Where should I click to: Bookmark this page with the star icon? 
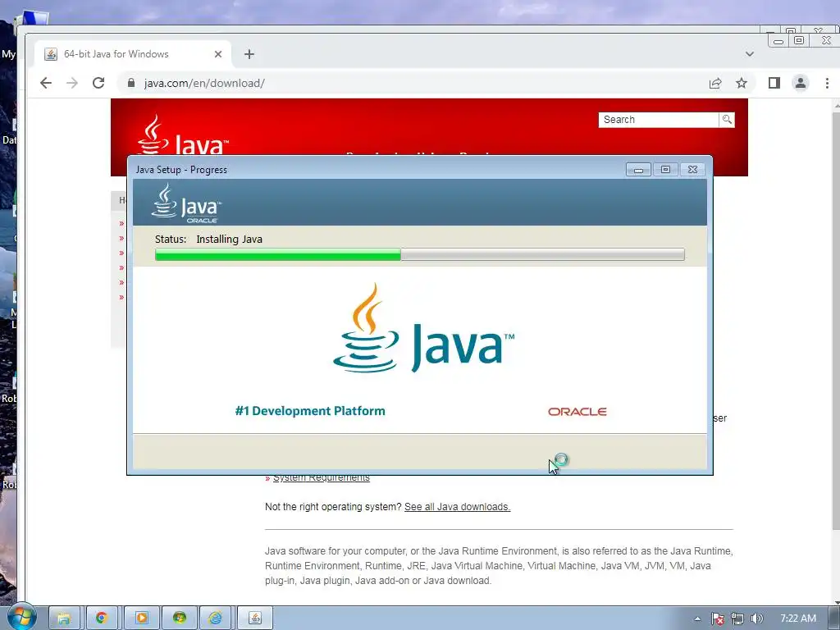[742, 83]
